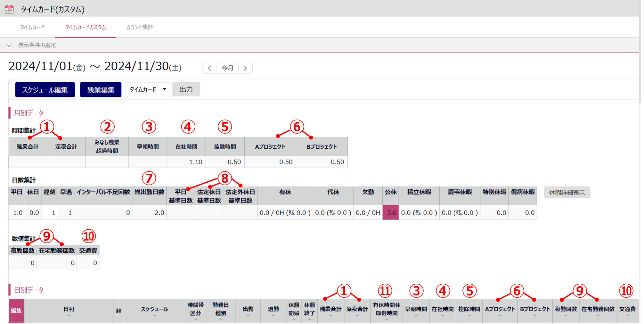Screen dimensions: 644x324
Task: Sort daily data by 時間帯区分 column
Action: click(x=196, y=310)
